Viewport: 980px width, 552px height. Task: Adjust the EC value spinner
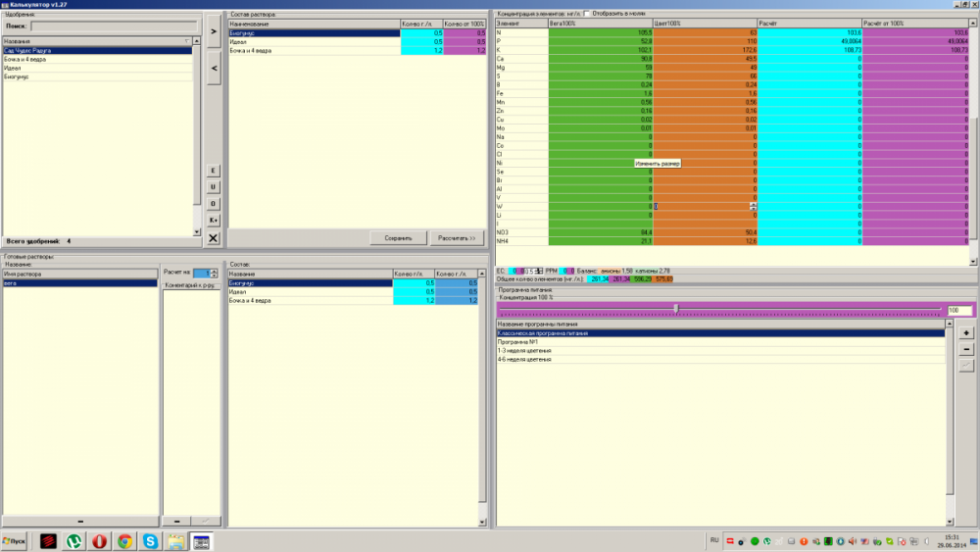[539, 271]
